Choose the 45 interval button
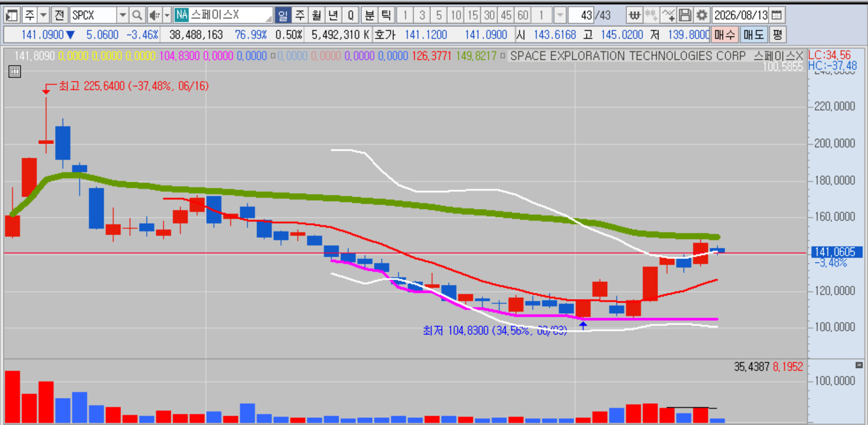The image size is (868, 425). tap(506, 15)
